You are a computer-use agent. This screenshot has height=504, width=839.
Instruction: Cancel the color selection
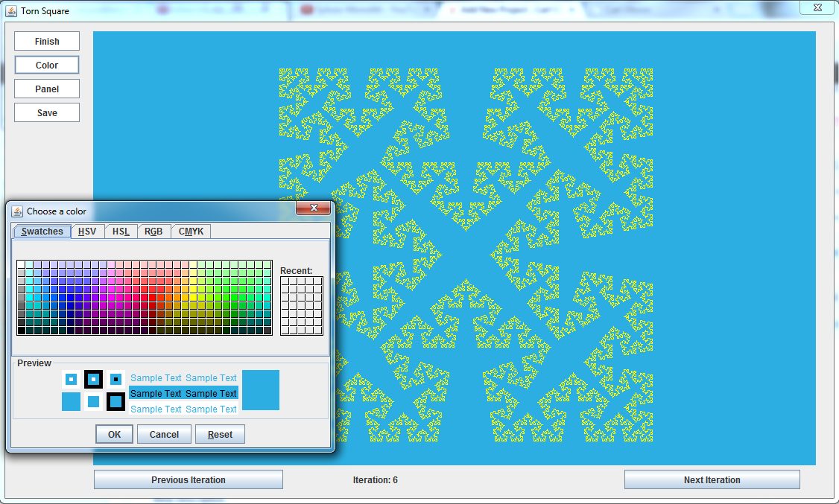(x=164, y=435)
